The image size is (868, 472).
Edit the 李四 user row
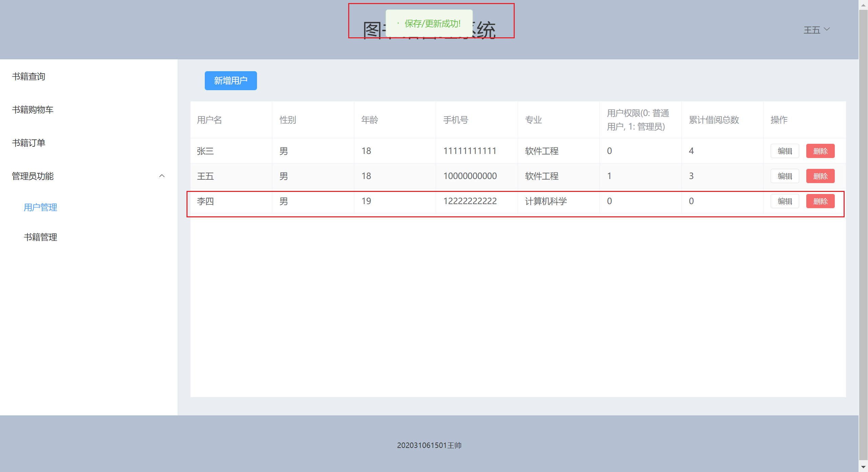(x=785, y=201)
